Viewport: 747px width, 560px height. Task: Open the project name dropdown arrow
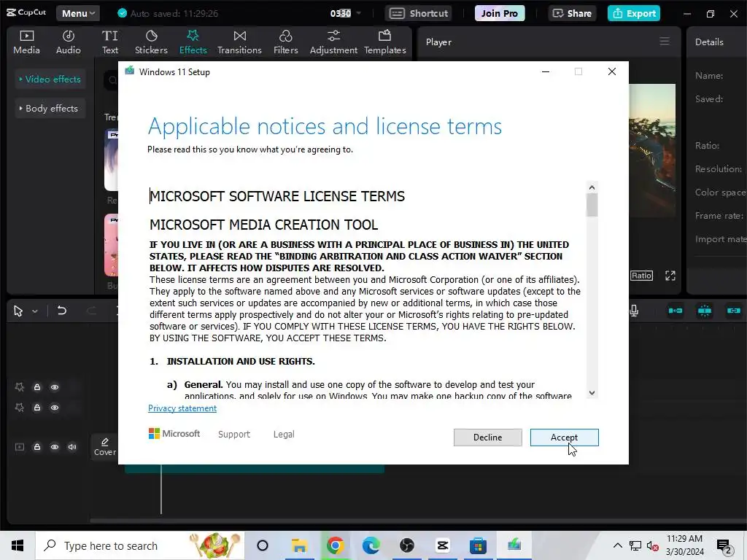pos(359,13)
